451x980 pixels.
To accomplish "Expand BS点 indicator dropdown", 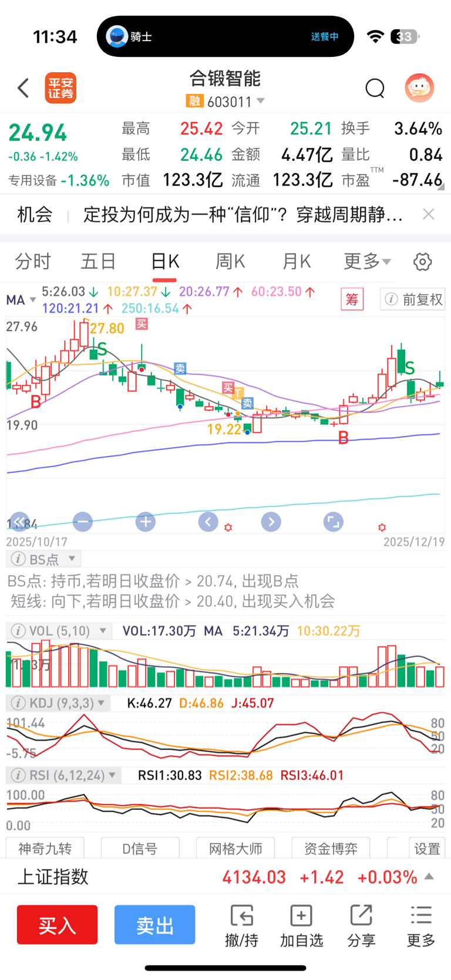I will click(x=72, y=559).
